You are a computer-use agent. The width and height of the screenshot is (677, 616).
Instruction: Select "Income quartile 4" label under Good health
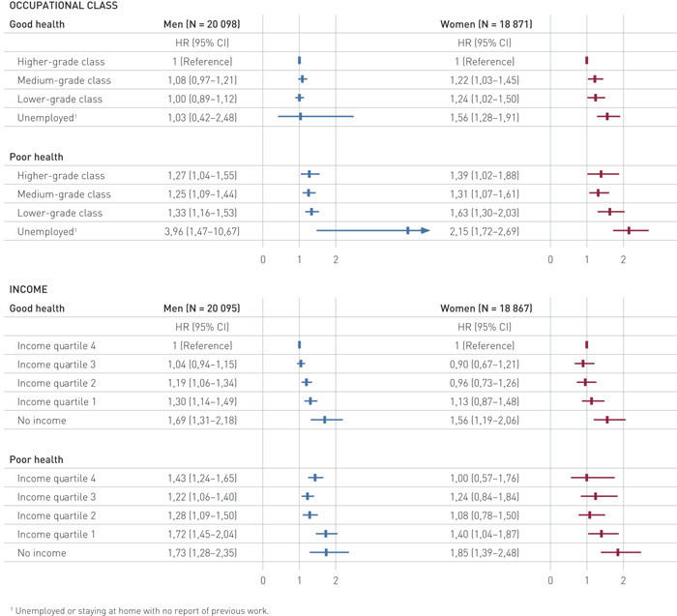(x=57, y=345)
